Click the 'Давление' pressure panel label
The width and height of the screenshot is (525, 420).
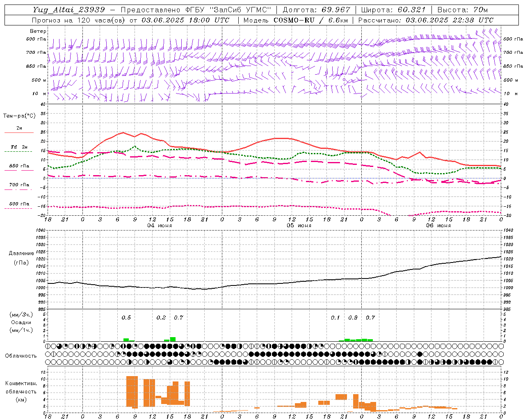pyautogui.click(x=21, y=253)
